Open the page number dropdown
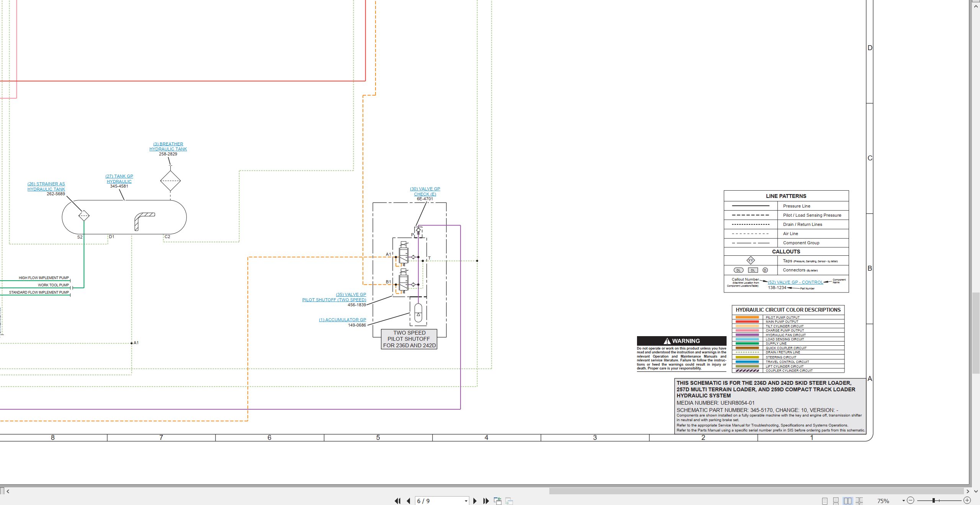This screenshot has width=980, height=505. tap(466, 501)
